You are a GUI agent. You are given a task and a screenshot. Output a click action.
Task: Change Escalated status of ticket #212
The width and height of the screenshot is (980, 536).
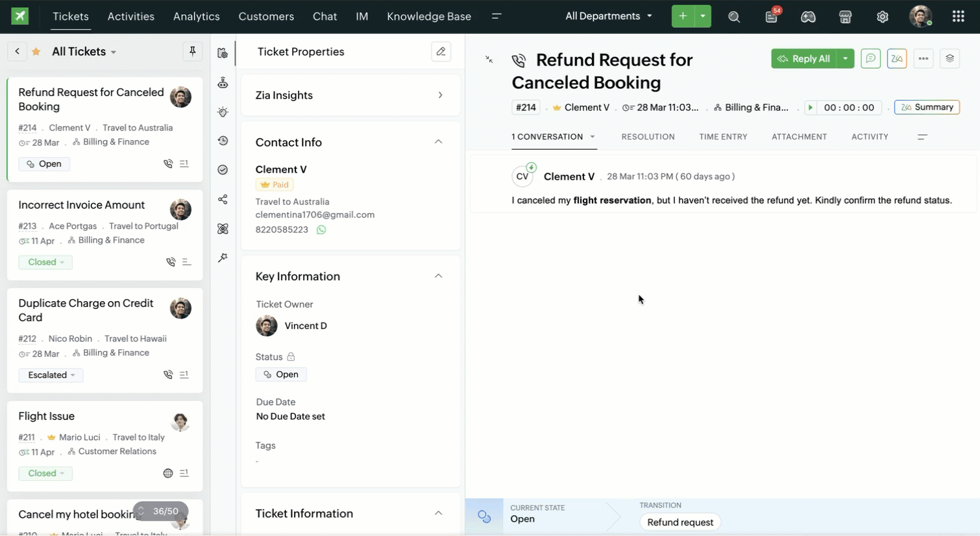click(x=51, y=375)
